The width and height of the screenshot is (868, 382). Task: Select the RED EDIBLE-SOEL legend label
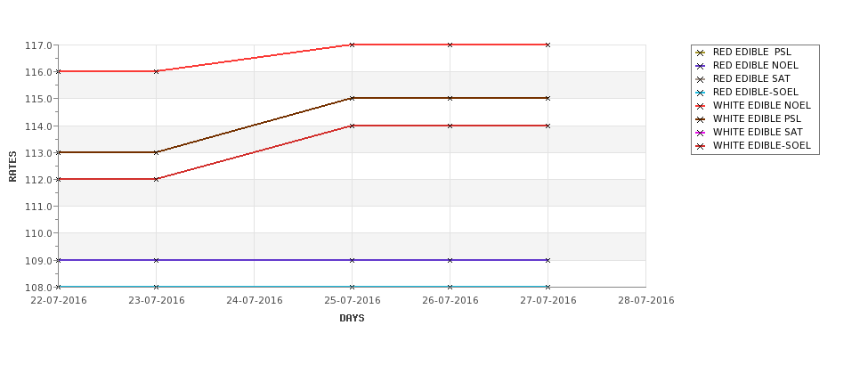756,92
